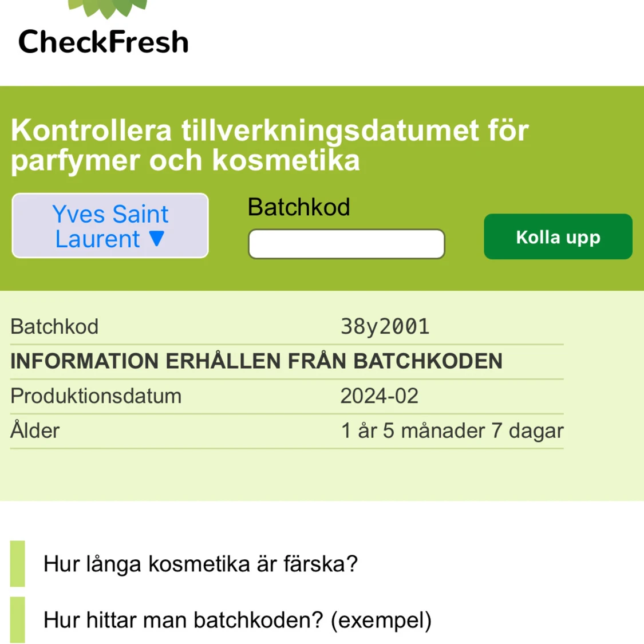This screenshot has height=644, width=644.
Task: Select the batch code value 38y2001
Action: [385, 327]
